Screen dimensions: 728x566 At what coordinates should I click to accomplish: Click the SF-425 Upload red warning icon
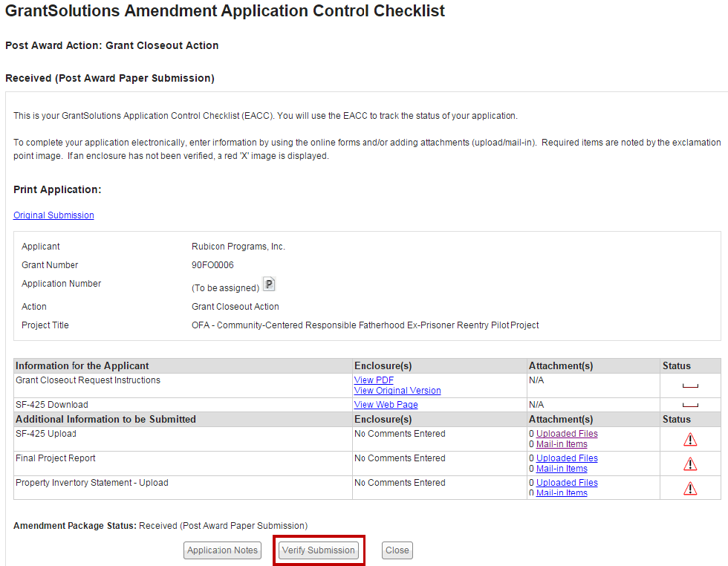pos(690,440)
